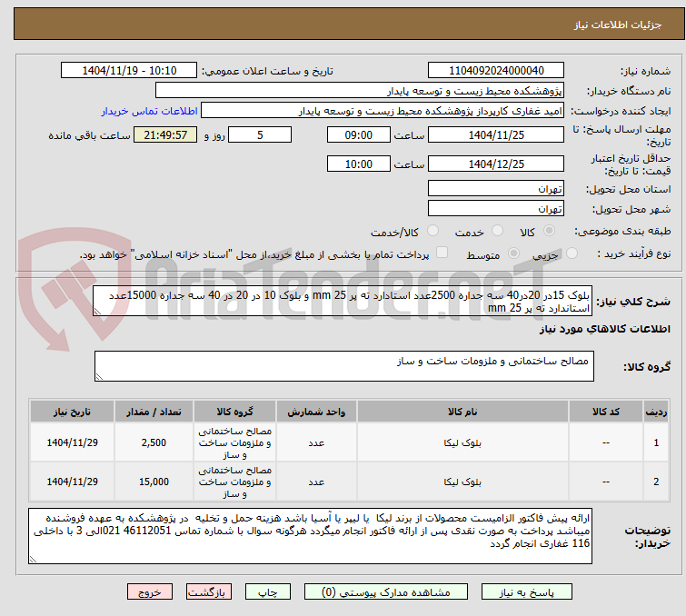Open 'اطلاعات تماس خریدار' link
The height and width of the screenshot is (616, 686).
(150, 111)
